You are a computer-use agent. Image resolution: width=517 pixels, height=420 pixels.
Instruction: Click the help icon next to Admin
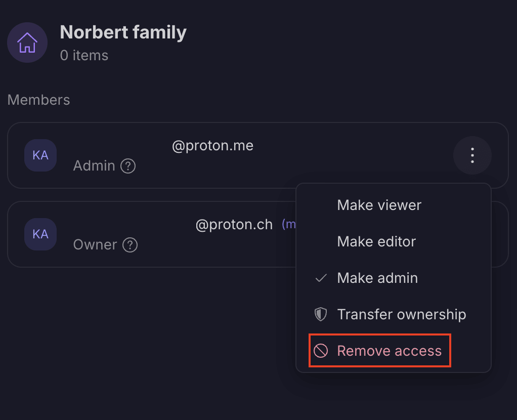click(x=128, y=165)
